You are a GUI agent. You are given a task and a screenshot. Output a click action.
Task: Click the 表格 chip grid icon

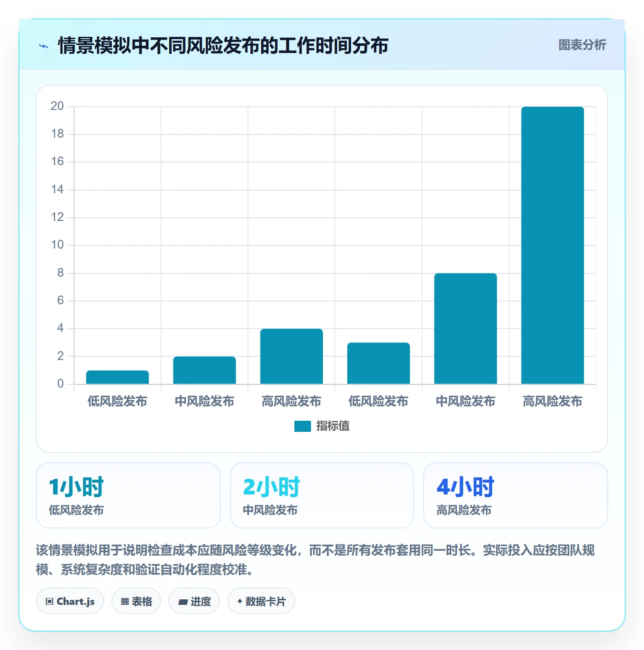(125, 601)
